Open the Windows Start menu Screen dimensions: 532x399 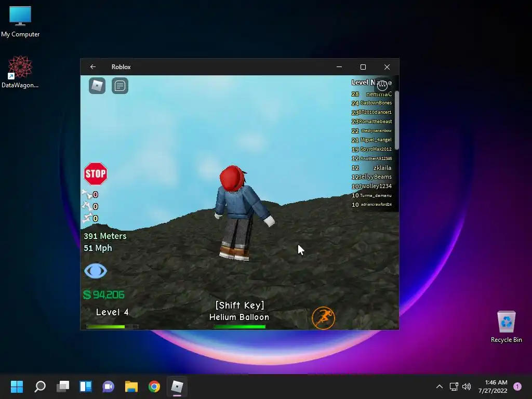17,387
